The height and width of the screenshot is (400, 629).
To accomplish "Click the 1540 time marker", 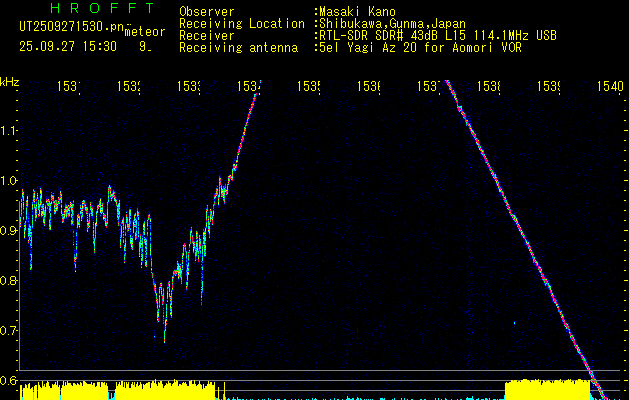I will [609, 87].
